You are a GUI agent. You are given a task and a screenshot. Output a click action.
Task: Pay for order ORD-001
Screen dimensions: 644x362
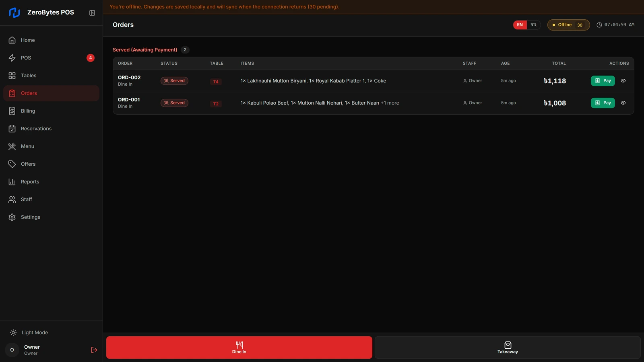tap(603, 103)
